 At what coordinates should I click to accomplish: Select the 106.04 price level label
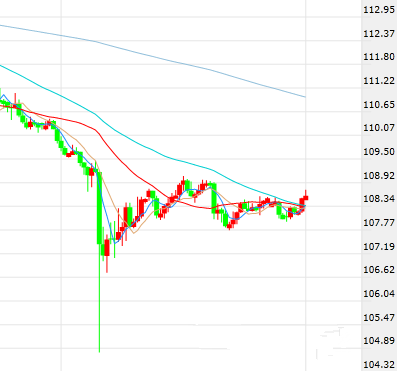[x=379, y=294]
